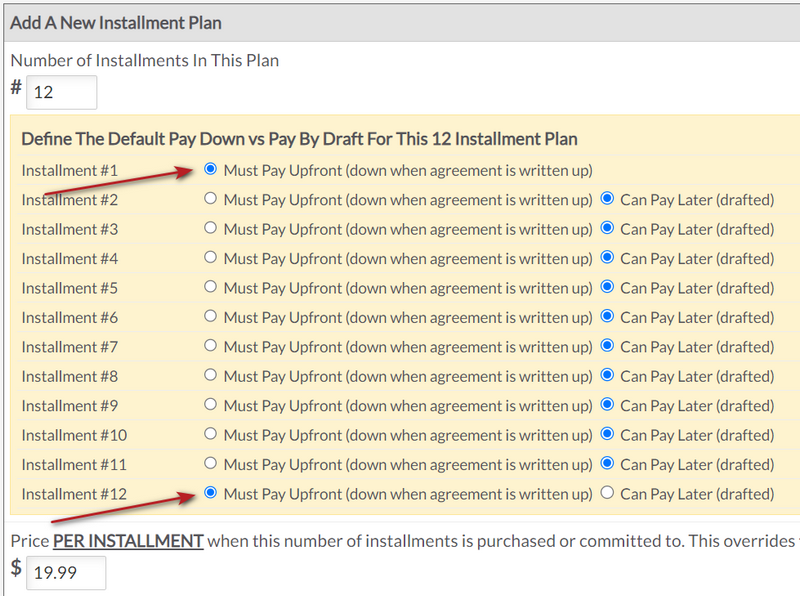Select Must Pay Upfront for Installment #5
The image size is (800, 596).
click(x=209, y=288)
